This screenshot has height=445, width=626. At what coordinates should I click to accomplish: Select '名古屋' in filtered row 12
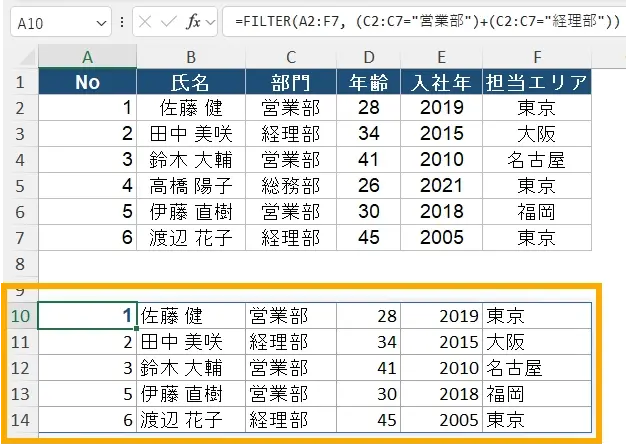[537, 368]
